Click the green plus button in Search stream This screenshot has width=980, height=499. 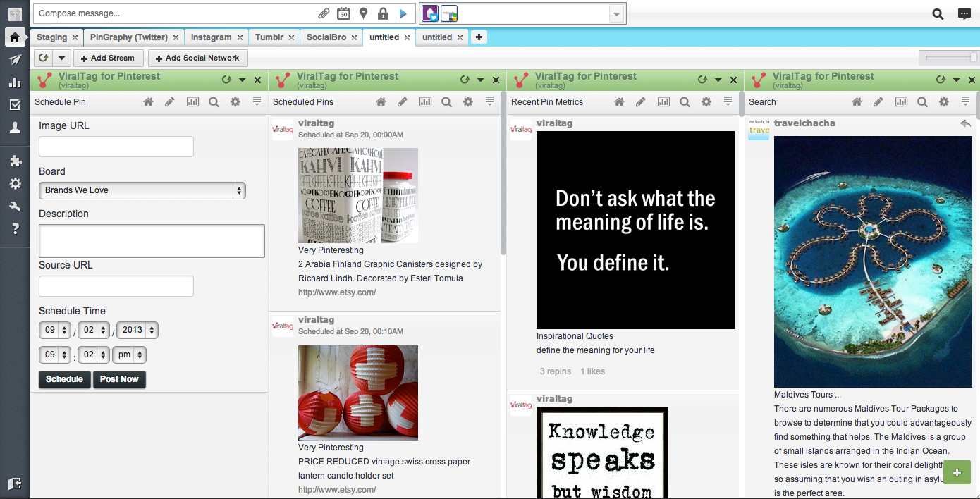pyautogui.click(x=957, y=472)
